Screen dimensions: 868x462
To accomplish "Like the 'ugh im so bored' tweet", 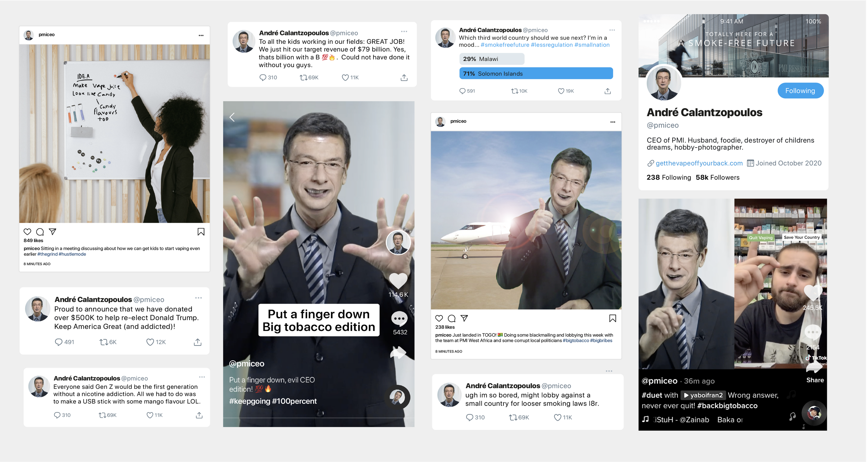I will pyautogui.click(x=563, y=417).
